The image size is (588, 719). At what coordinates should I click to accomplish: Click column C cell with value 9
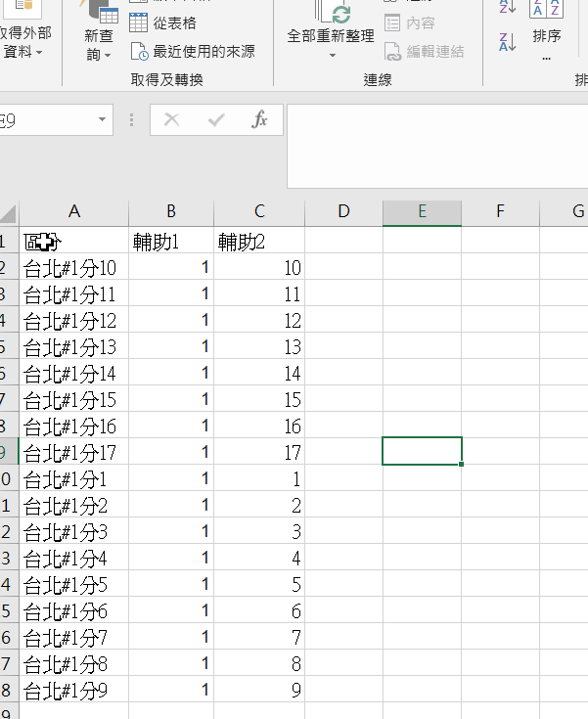tap(259, 690)
